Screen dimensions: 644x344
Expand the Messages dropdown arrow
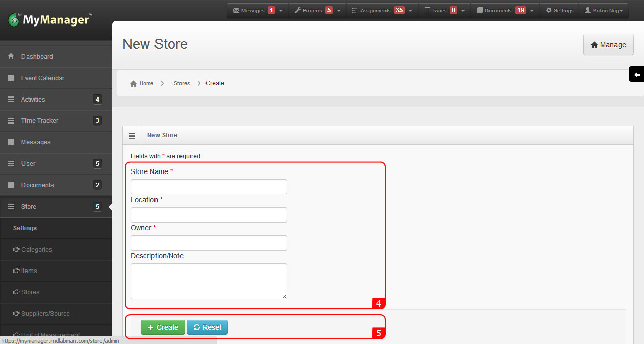pos(281,10)
